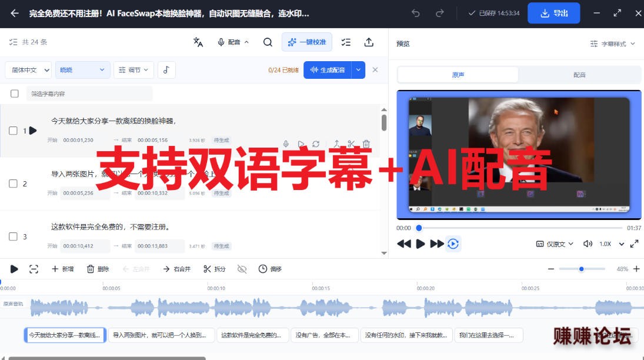Open the arrow beside 生成配音
644x360 pixels.
coord(359,70)
